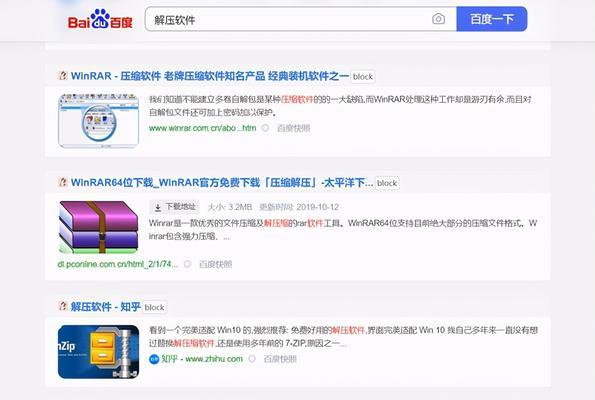
Task: Click Zhihu snippet mentioning 7-ZIP
Action: [x=343, y=337]
